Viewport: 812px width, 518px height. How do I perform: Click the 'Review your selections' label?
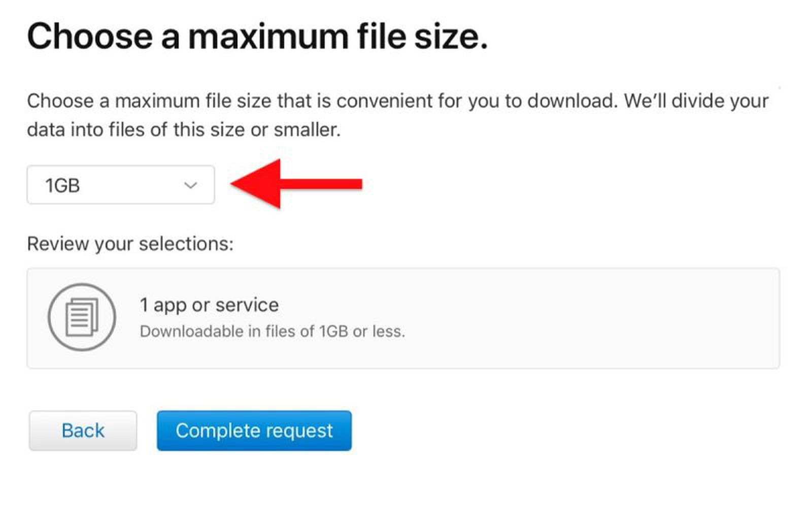pos(130,243)
